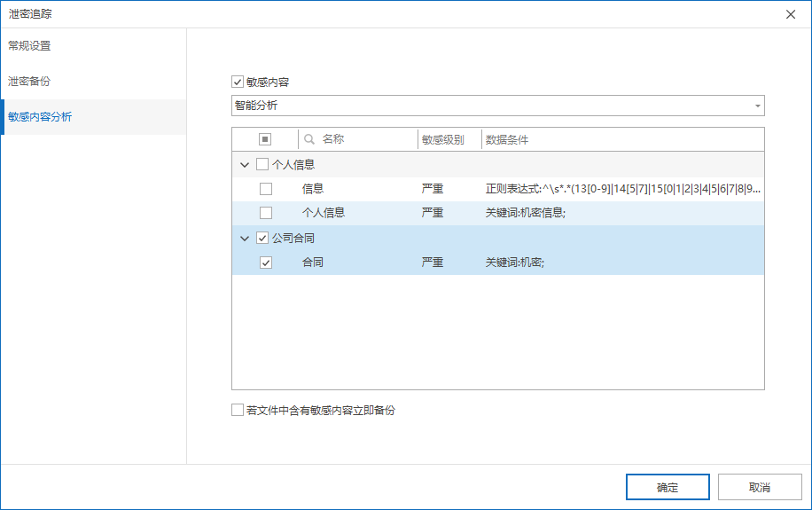Tick the checkbox for the 信息 row
Screen dimensions: 812x510
click(x=266, y=189)
